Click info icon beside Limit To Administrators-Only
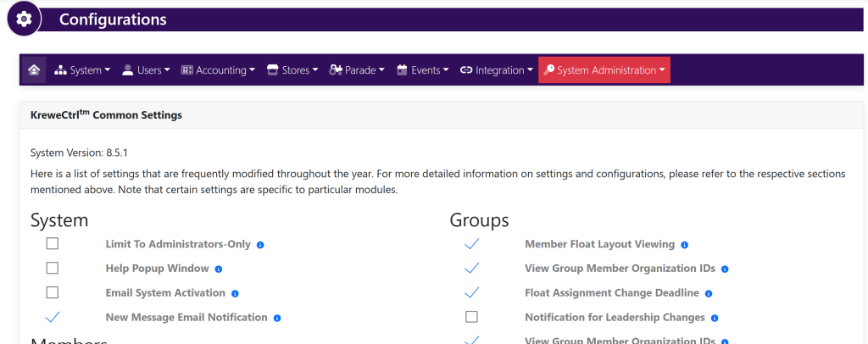This screenshot has height=344, width=868. tap(260, 245)
